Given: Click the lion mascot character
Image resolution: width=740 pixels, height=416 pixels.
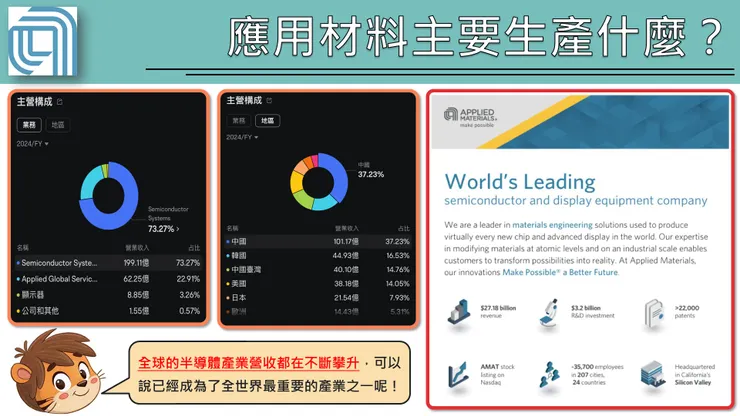Looking at the screenshot, I should [56, 372].
